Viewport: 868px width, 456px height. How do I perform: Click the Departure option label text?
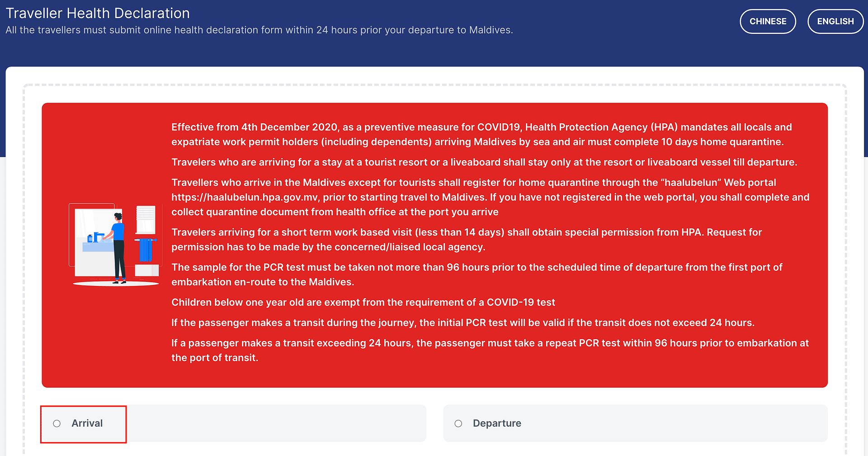(x=497, y=423)
